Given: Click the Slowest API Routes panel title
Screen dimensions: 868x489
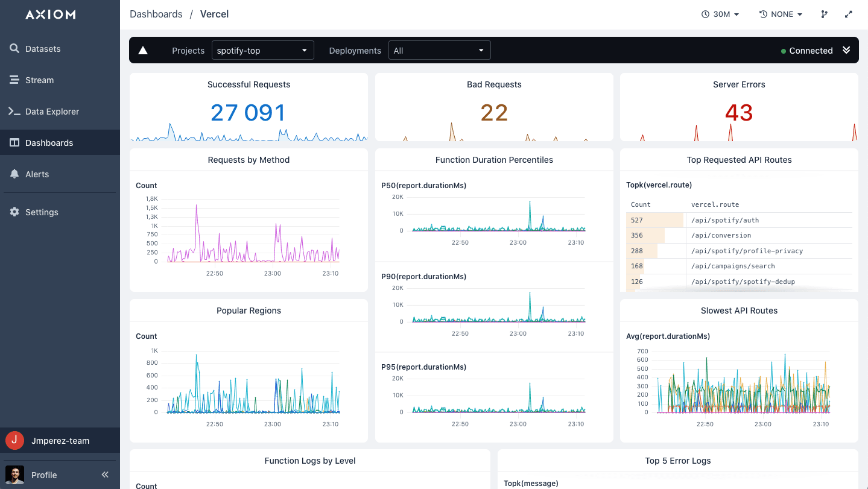Looking at the screenshot, I should click(739, 311).
